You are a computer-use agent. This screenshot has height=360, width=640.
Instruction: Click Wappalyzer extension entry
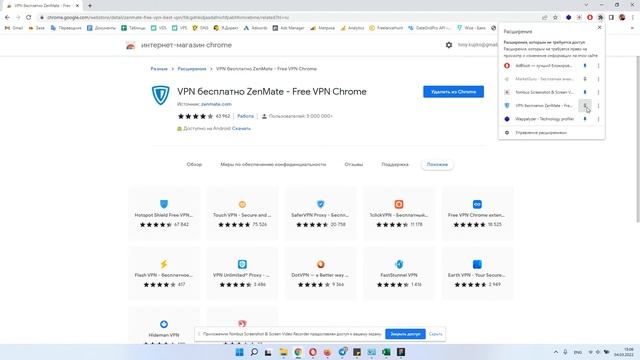click(539, 119)
